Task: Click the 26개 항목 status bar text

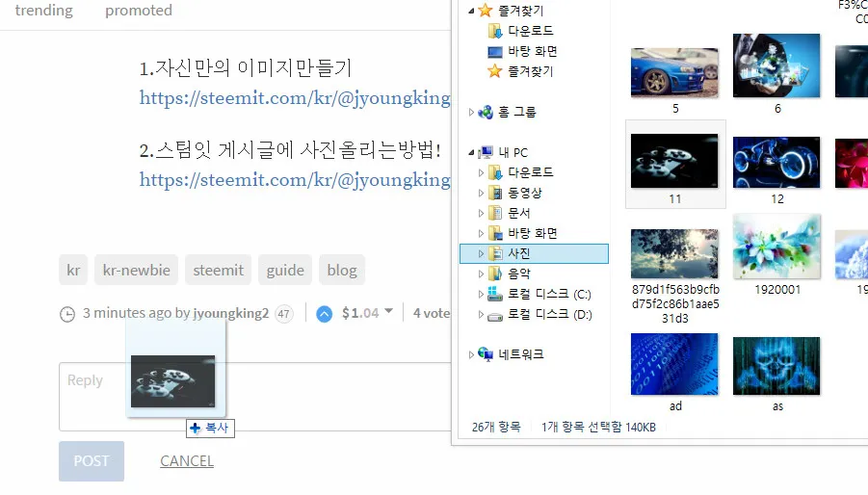Action: pos(496,427)
